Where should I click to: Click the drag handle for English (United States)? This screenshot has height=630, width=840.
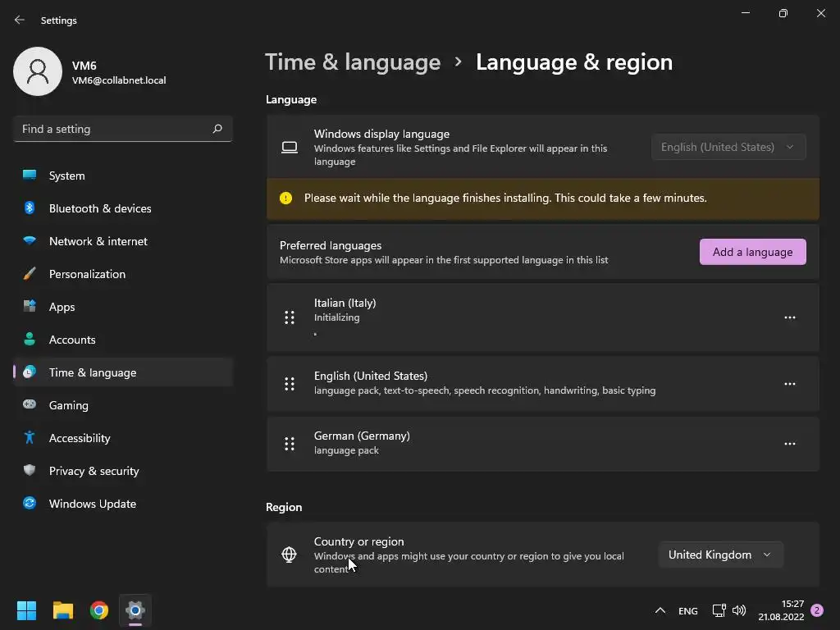click(x=290, y=384)
